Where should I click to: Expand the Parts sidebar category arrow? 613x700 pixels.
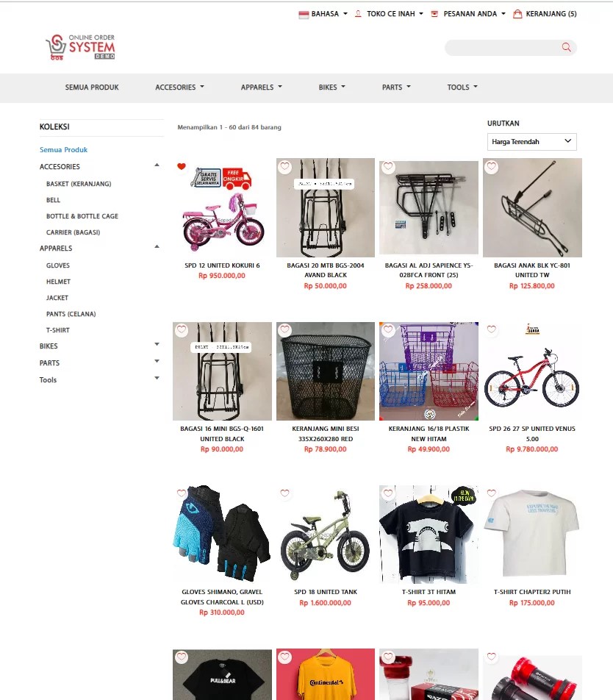click(157, 361)
